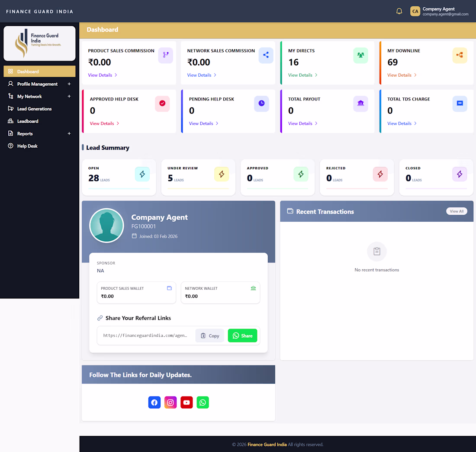Click company.agent@gmail.com account name
The width and height of the screenshot is (476, 452).
(x=445, y=14)
